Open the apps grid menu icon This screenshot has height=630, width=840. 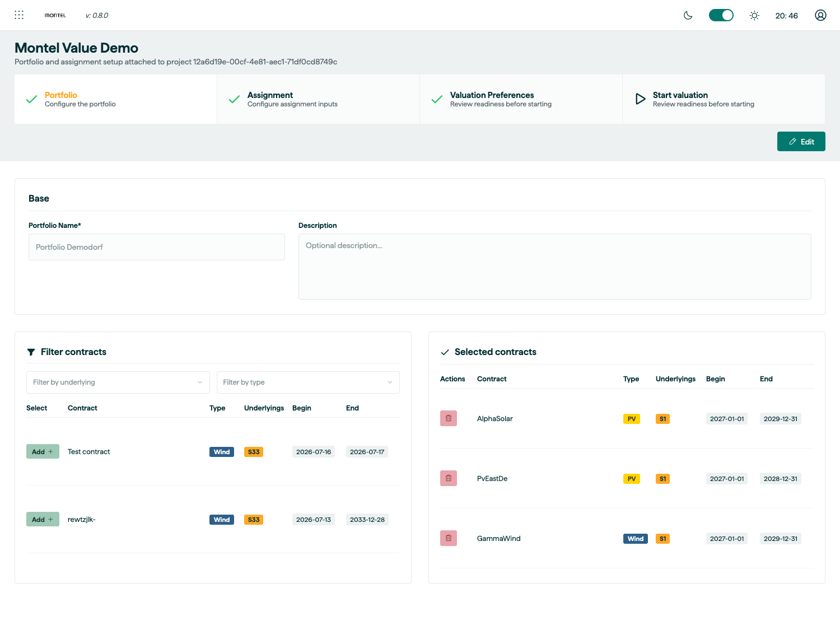click(19, 15)
